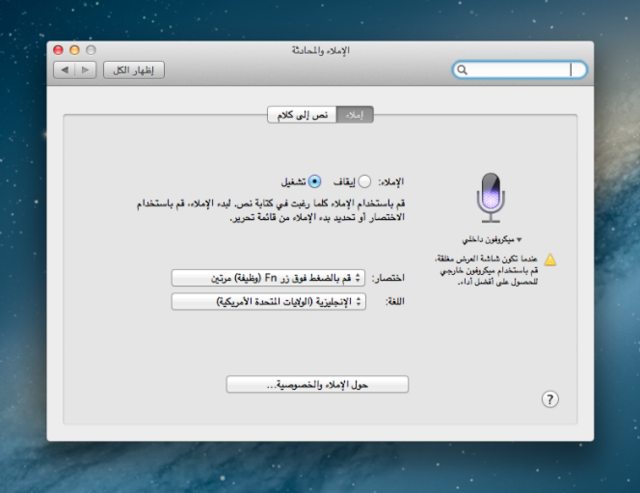Close the preferences window with red button
The image size is (640, 493).
coord(58,50)
